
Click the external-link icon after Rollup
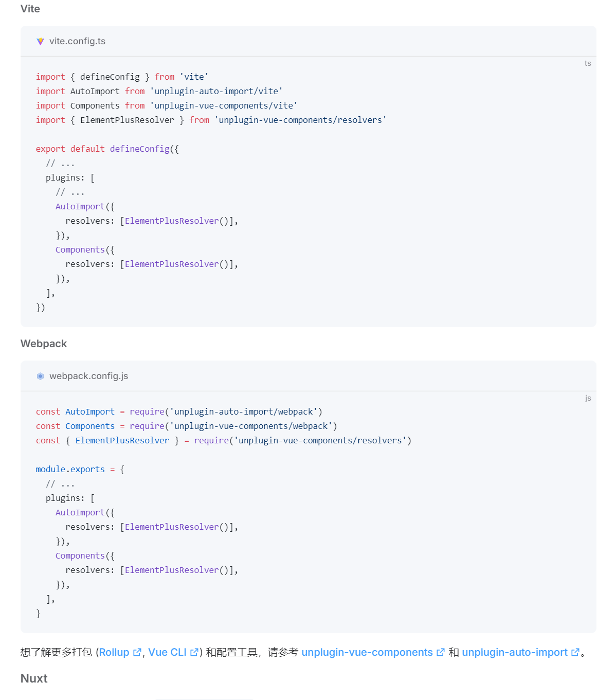(137, 653)
